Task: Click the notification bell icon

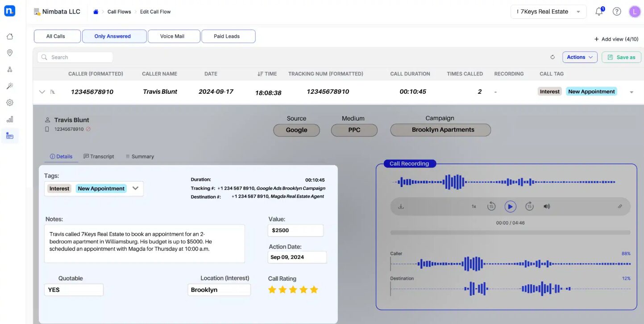Action: [x=599, y=12]
